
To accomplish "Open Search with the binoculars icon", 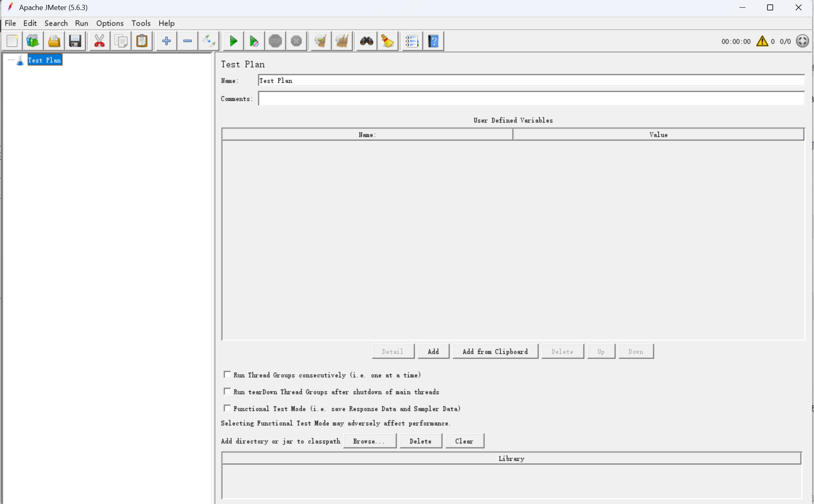I will (x=366, y=41).
